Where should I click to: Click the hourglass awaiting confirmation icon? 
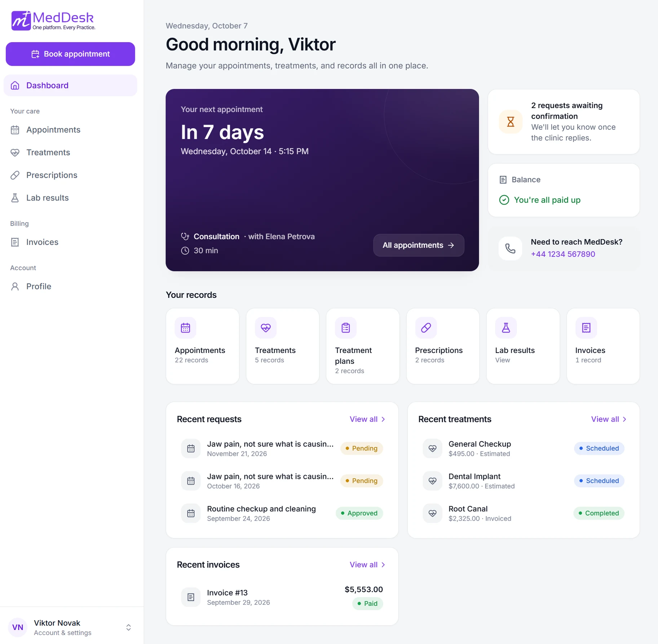pyautogui.click(x=511, y=122)
